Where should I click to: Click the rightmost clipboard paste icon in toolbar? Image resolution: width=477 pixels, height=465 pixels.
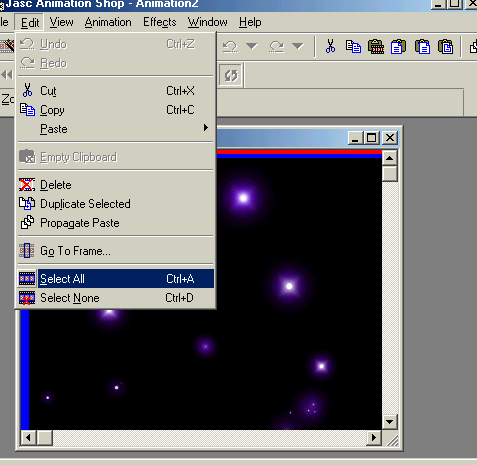pos(445,47)
